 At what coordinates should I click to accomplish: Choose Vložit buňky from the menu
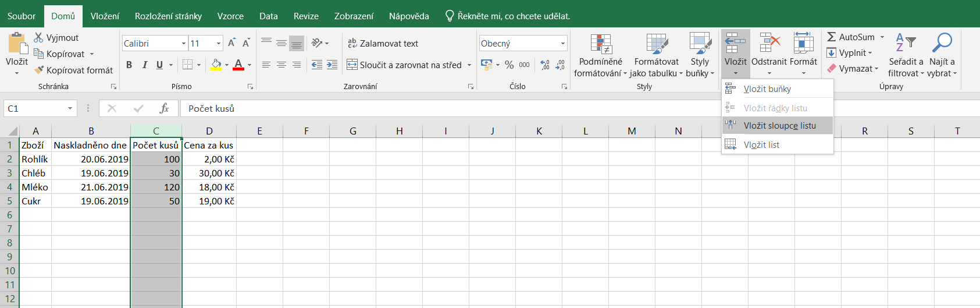click(778, 89)
